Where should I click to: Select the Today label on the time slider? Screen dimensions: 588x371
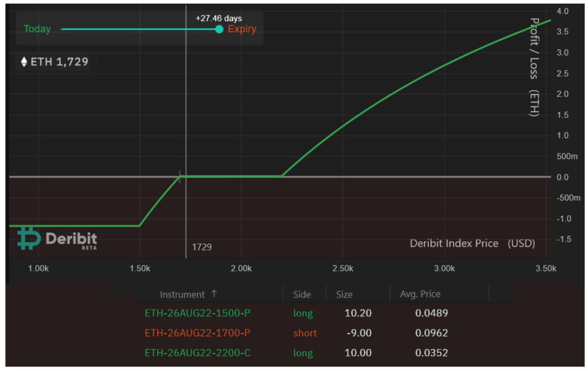point(37,29)
